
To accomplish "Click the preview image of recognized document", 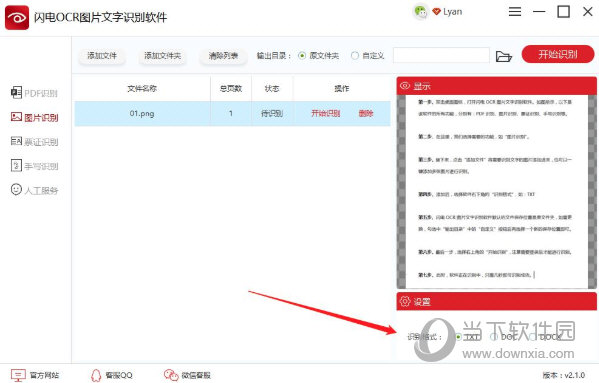I will (497, 191).
